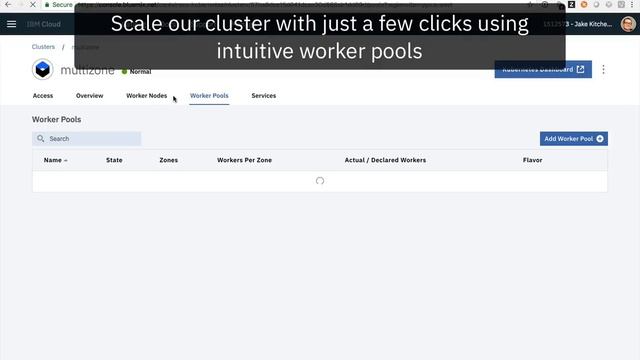Follow the Clusters breadcrumb link
This screenshot has height=360, width=640.
pyautogui.click(x=43, y=47)
